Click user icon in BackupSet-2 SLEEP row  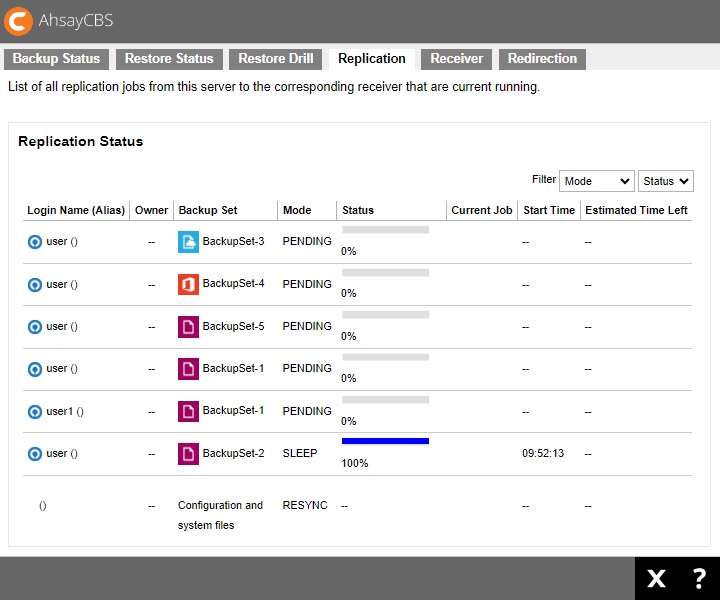[x=35, y=454]
